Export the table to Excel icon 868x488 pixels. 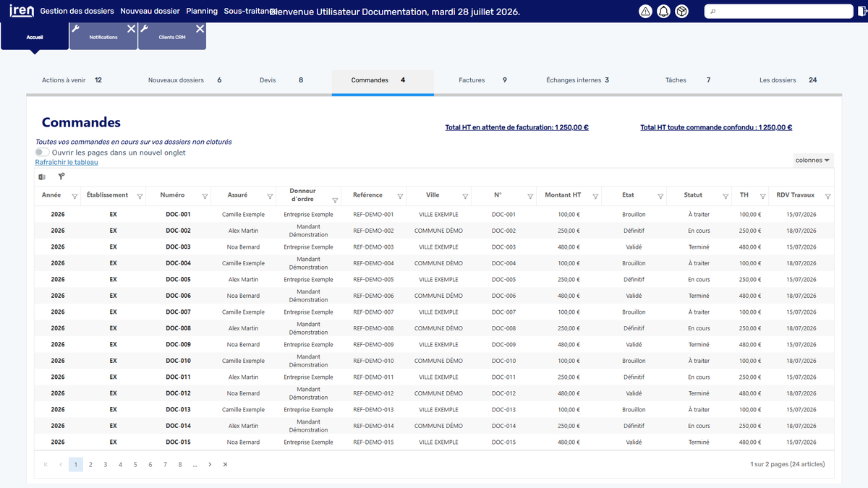[42, 177]
